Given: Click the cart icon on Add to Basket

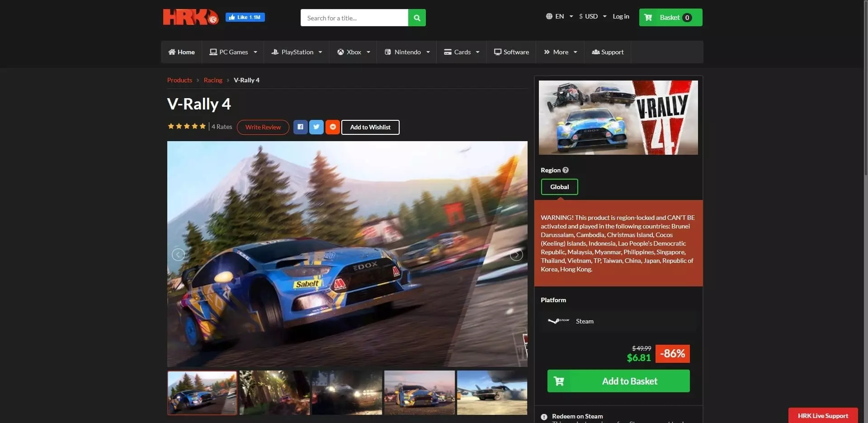Looking at the screenshot, I should 559,381.
